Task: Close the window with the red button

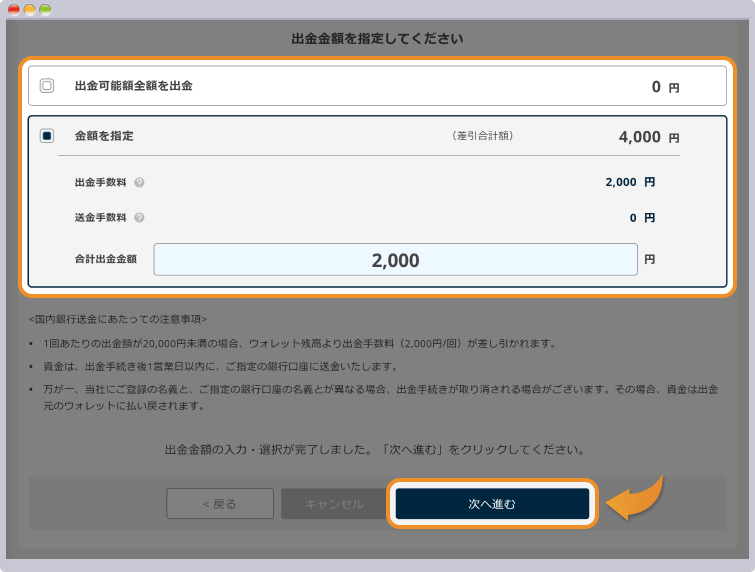Action: tap(14, 9)
